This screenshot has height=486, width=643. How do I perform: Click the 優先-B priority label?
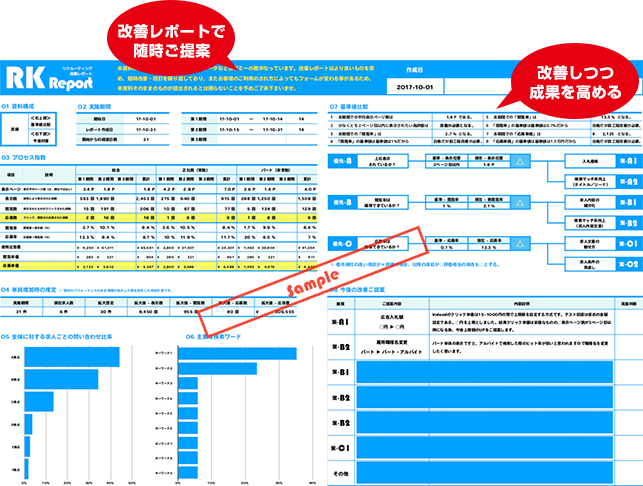[x=342, y=202]
